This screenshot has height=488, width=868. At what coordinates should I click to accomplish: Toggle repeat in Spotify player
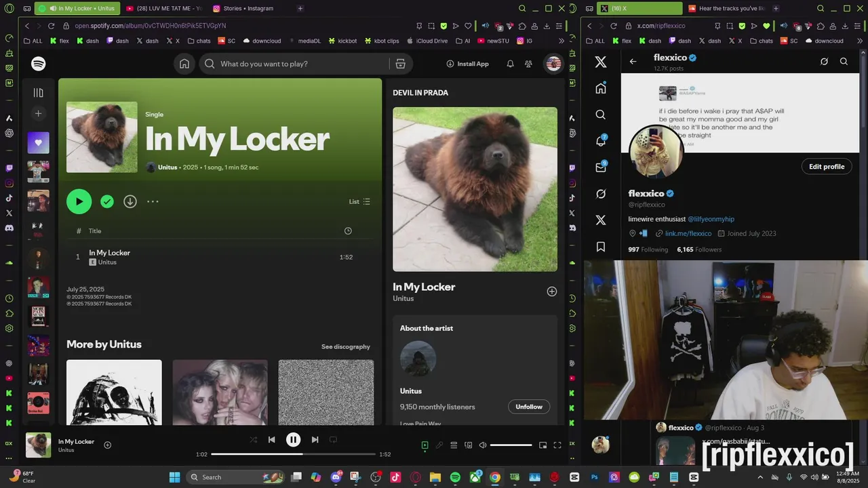click(333, 440)
